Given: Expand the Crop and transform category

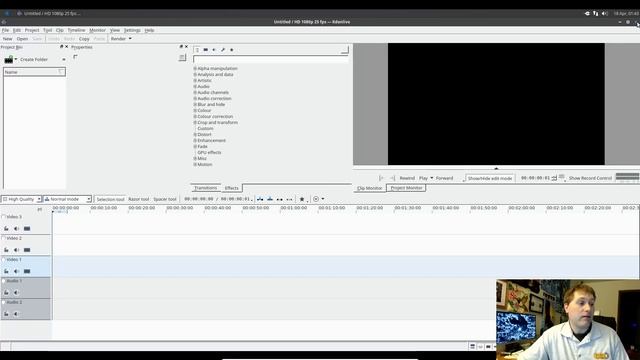Looking at the screenshot, I should click(x=195, y=122).
